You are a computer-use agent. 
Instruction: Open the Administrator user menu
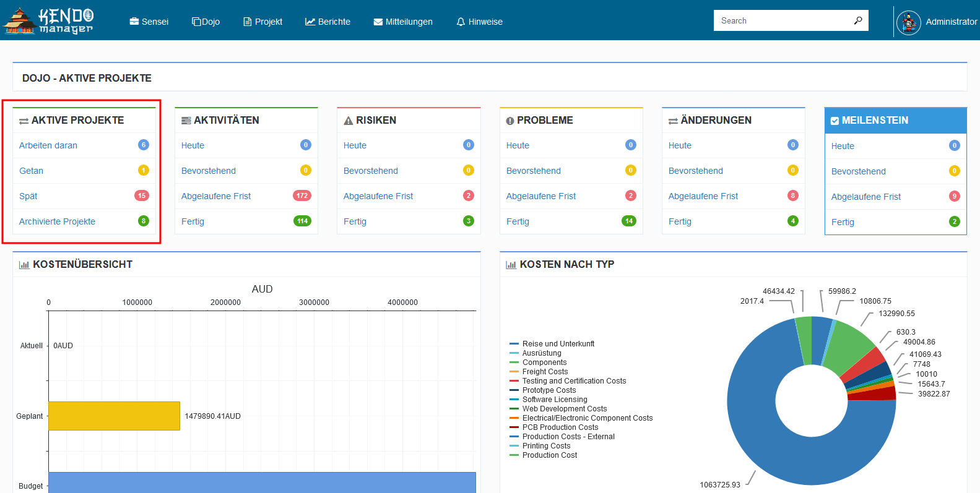(x=952, y=22)
